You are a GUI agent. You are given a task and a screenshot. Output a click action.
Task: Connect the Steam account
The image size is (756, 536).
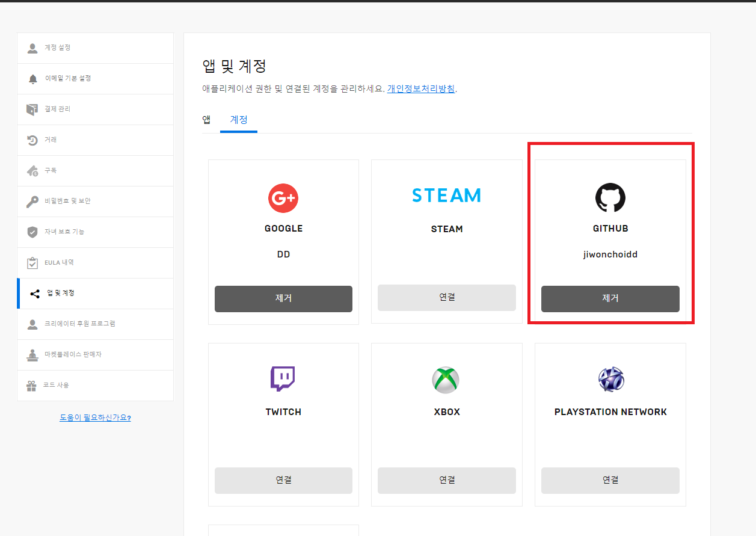click(447, 297)
